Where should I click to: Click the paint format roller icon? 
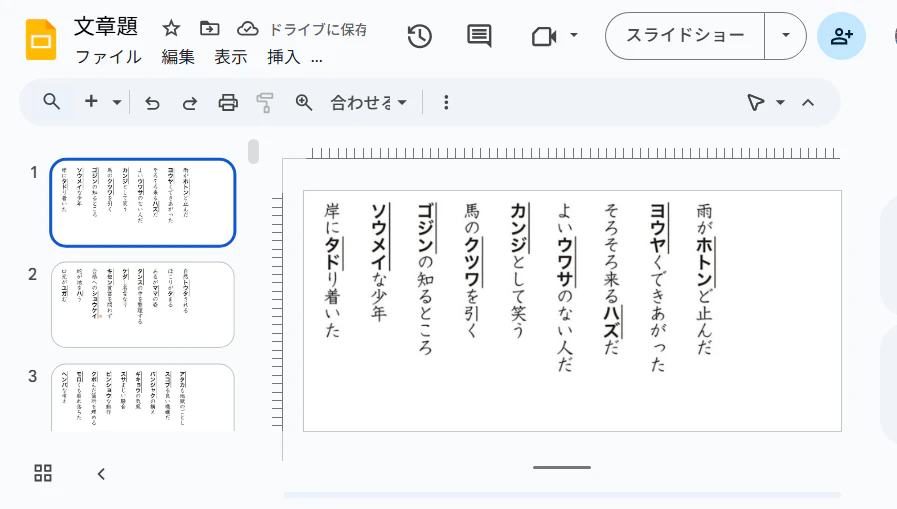coord(265,103)
